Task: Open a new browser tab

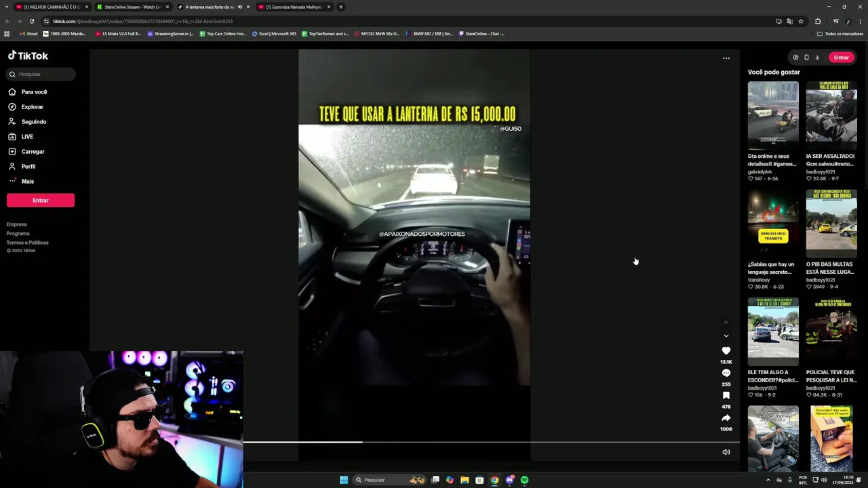Action: tap(341, 7)
